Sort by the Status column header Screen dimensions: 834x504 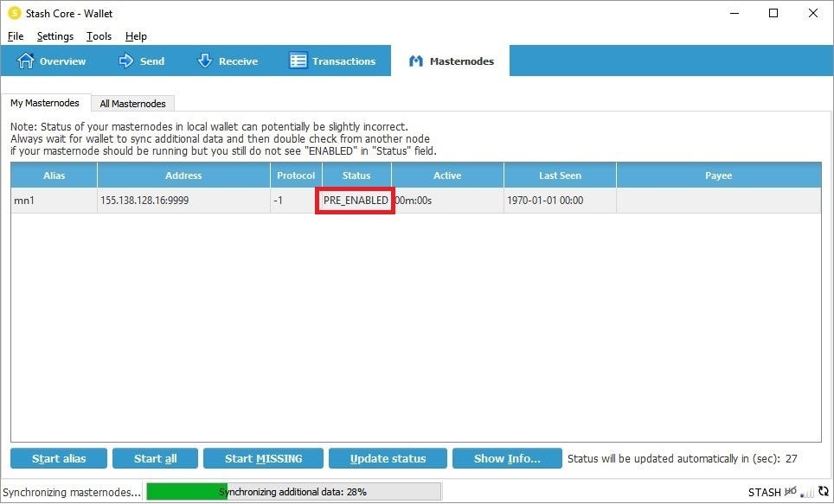pyautogui.click(x=356, y=175)
